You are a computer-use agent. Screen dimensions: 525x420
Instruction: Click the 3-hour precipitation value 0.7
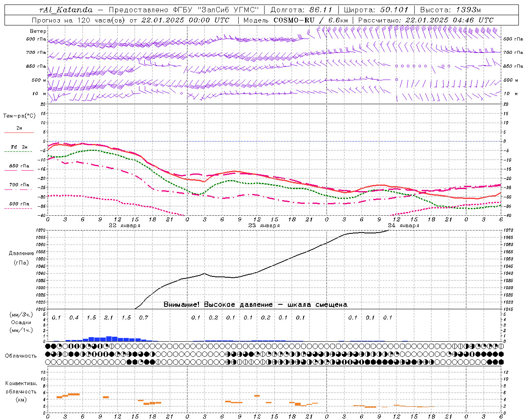[144, 317]
